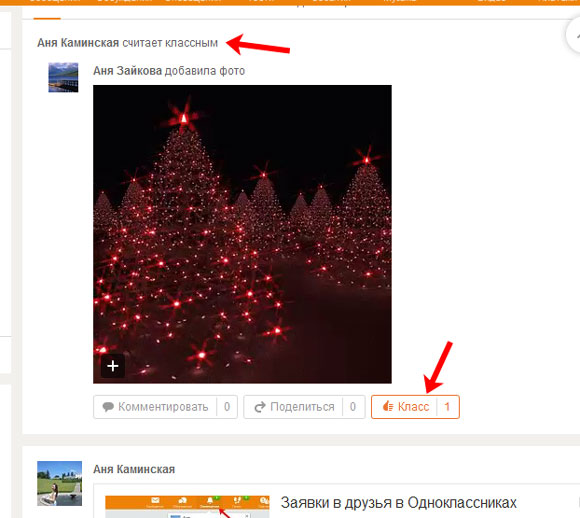Screen dimensions: 580x518
Task: Click Аня Каминская's avatar in lower post
Action: (x=60, y=483)
